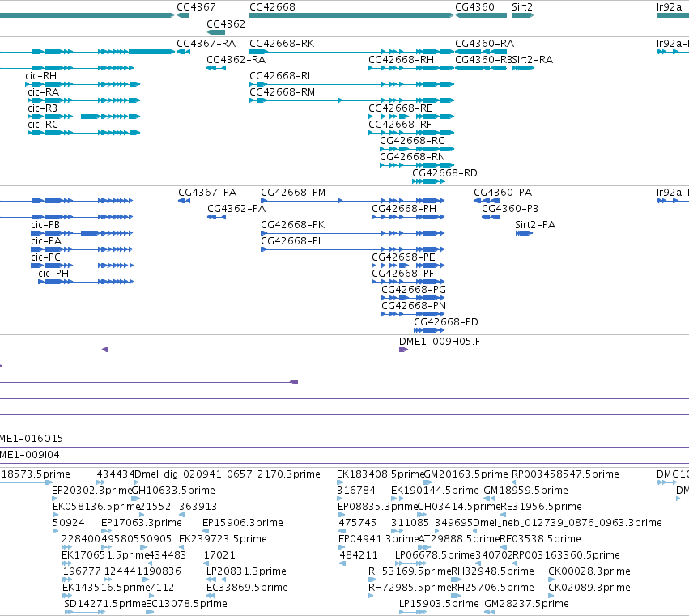Click EST LP20831.3prime
Viewport: 689px width, 616px height.
pos(246,571)
